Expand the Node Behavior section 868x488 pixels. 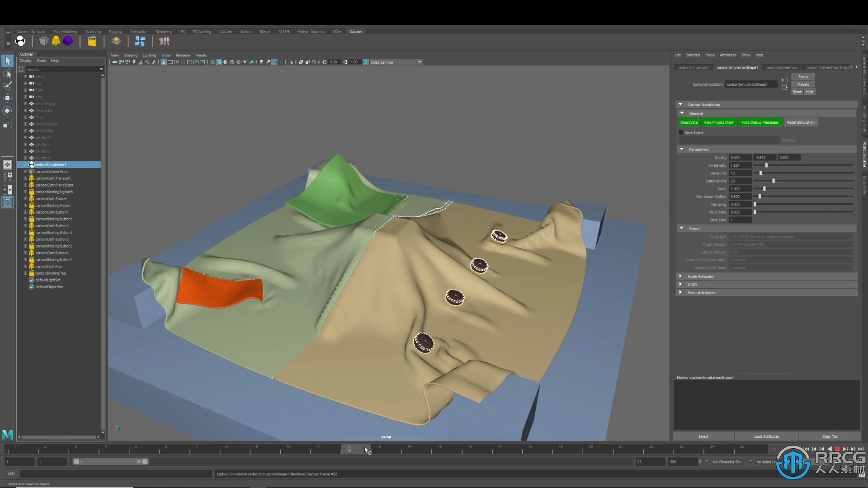click(680, 277)
